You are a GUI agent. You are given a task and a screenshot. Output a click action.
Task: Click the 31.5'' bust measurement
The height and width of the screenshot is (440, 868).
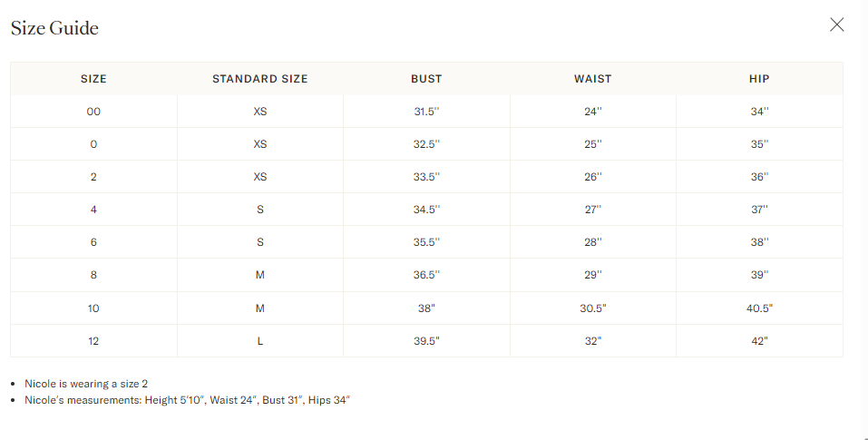click(426, 112)
